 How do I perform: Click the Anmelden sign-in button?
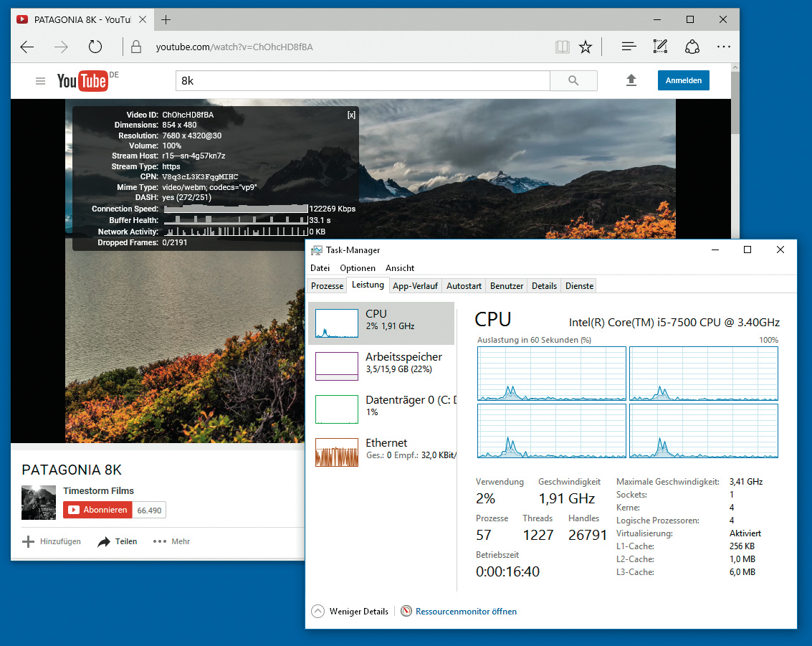click(x=683, y=81)
